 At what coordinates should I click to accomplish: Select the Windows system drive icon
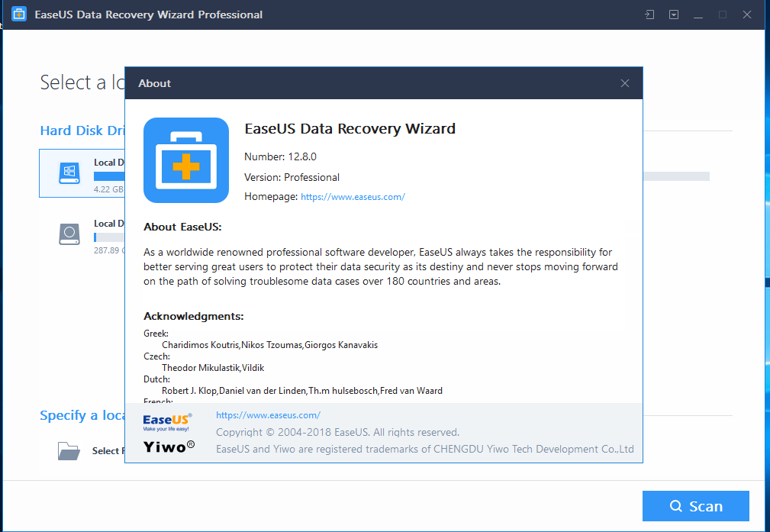pos(69,173)
